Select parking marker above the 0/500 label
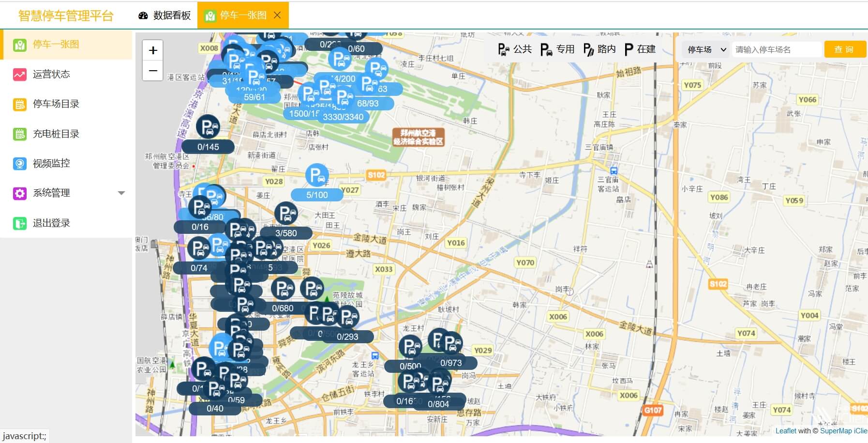This screenshot has height=443, width=868. coord(410,347)
